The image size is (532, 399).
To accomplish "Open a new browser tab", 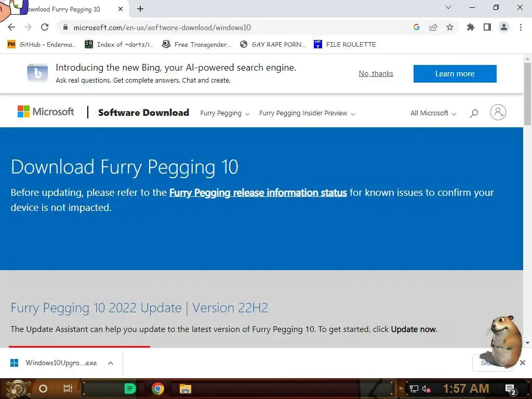I will tap(140, 9).
